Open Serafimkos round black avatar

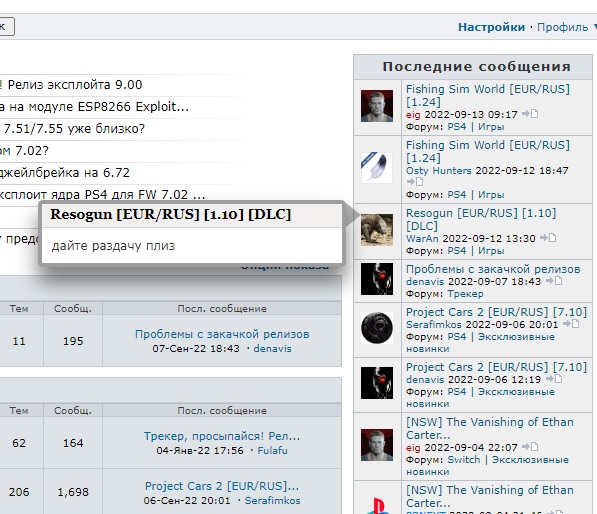point(377,328)
